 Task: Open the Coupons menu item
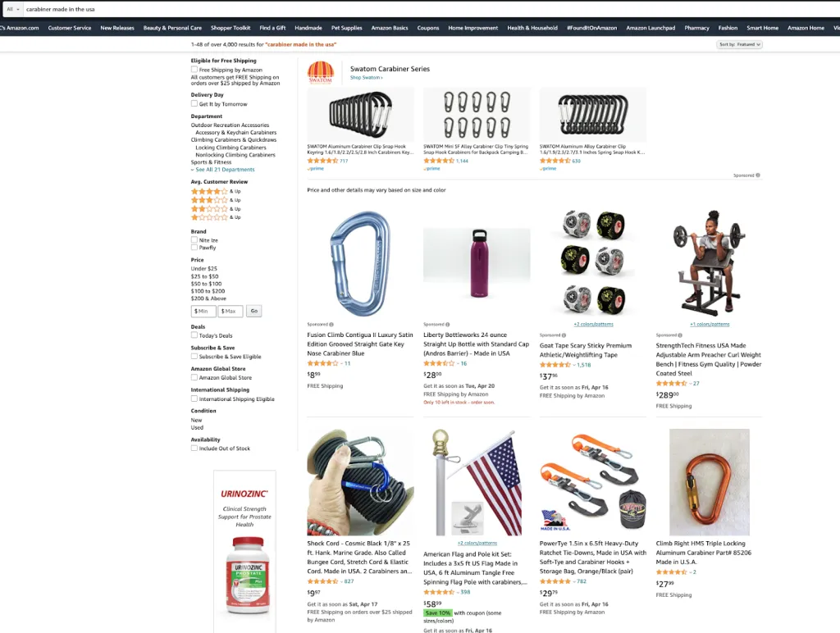pyautogui.click(x=428, y=28)
